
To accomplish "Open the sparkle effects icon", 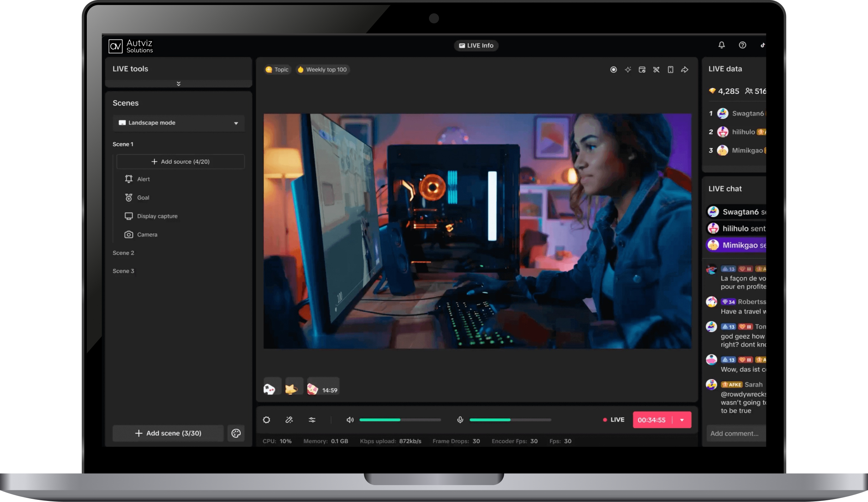I will (628, 70).
